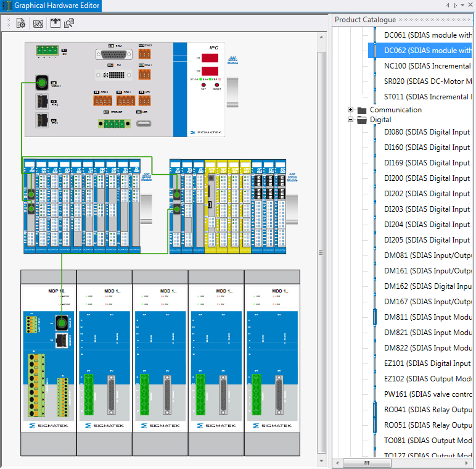Click the canvas scrollbar down arrow

(x=321, y=461)
